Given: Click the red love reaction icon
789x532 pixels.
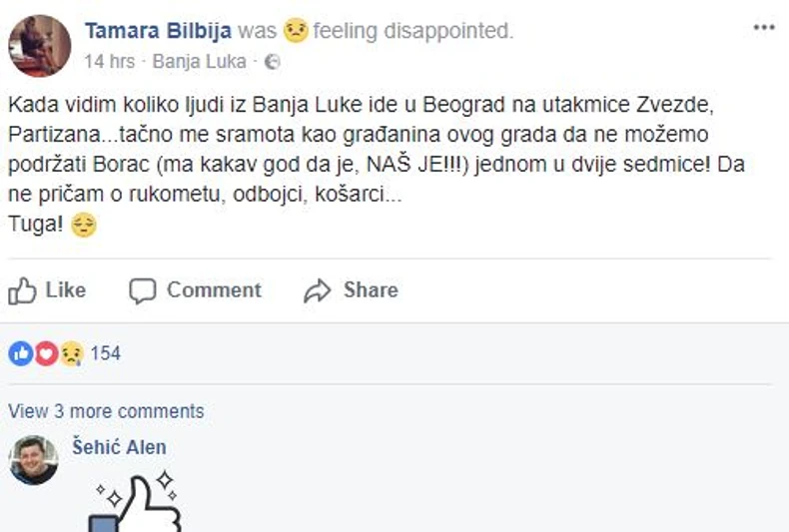Looking at the screenshot, I should pos(46,353).
